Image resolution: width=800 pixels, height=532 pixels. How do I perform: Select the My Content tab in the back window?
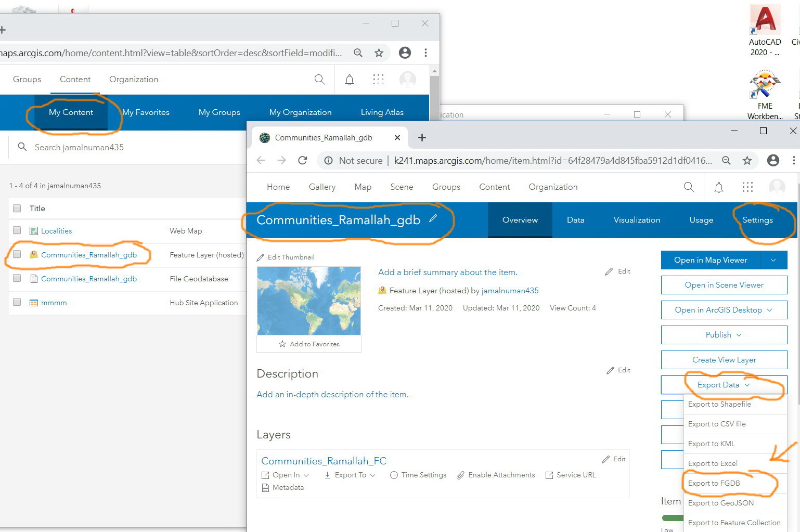pos(71,112)
